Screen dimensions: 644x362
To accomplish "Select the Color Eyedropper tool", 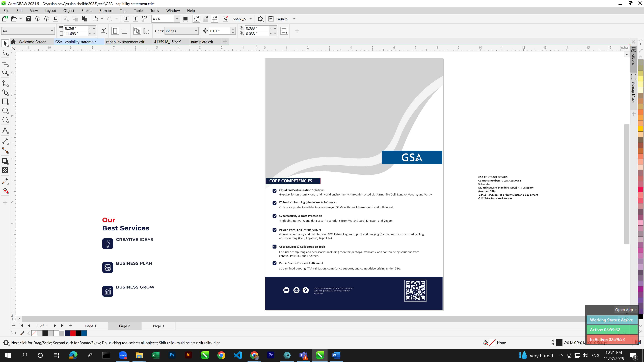I will (x=5, y=181).
